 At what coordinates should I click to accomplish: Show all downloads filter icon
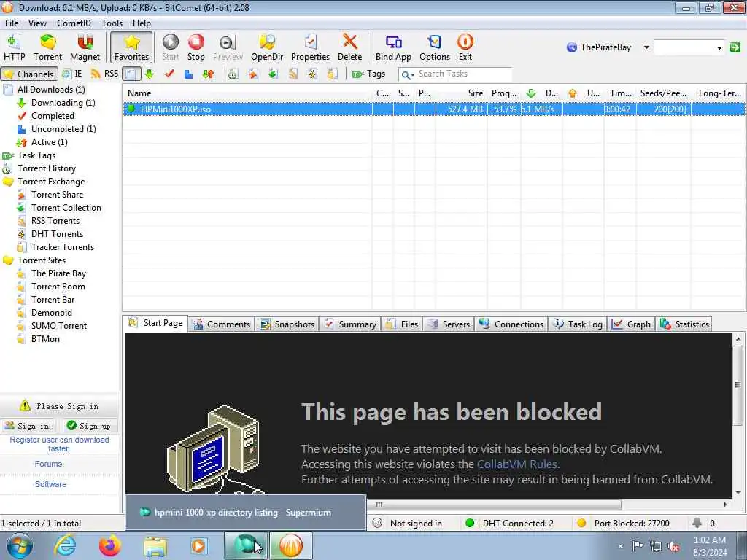tap(131, 74)
